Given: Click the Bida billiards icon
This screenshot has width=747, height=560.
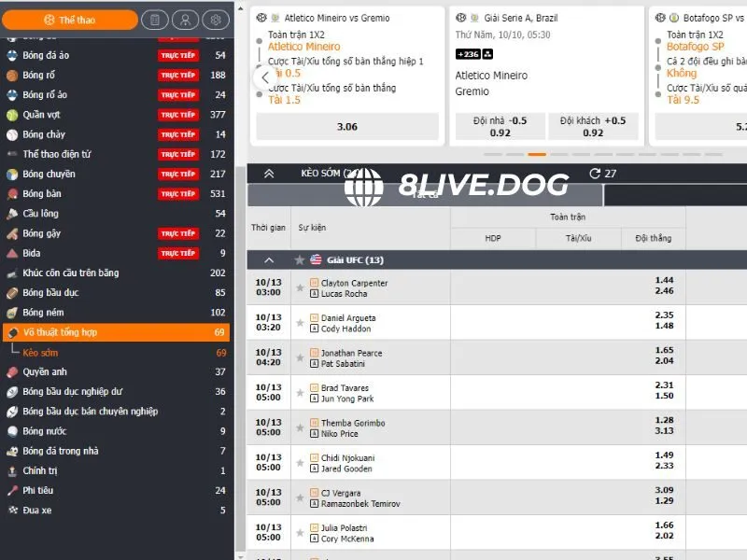Looking at the screenshot, I should point(12,253).
